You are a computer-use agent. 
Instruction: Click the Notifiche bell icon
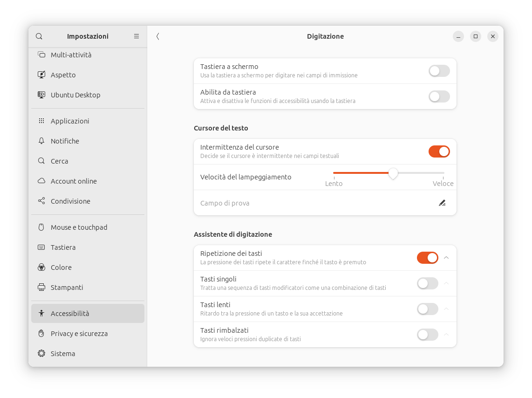pos(41,141)
